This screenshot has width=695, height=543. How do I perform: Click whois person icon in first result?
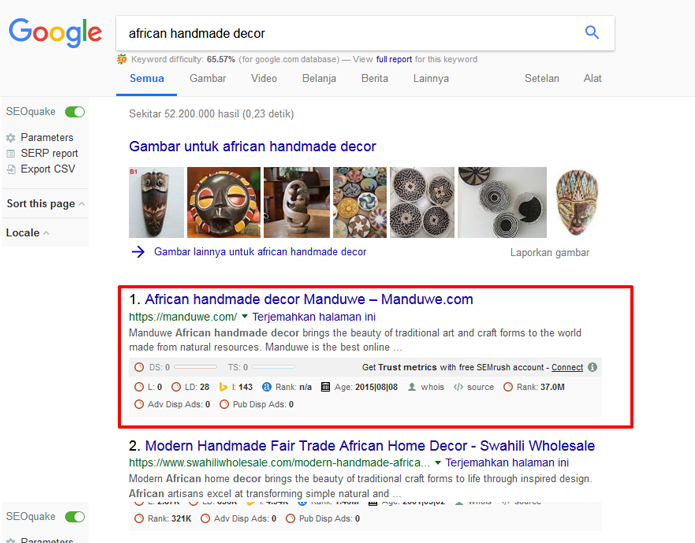412,387
